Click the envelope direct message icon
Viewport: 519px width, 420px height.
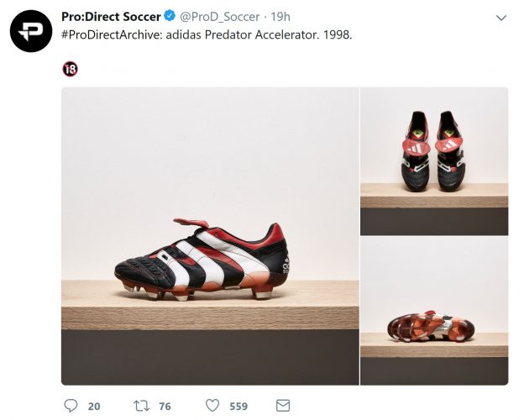click(x=283, y=406)
